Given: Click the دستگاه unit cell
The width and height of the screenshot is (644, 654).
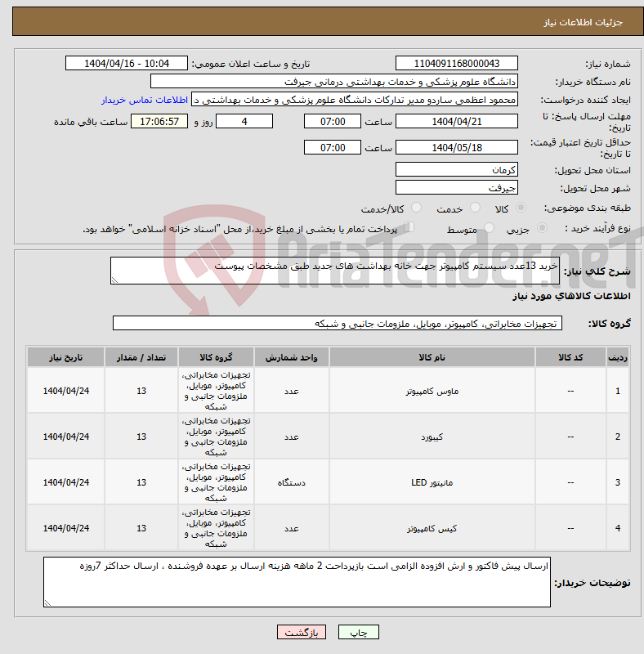Looking at the screenshot, I should tap(291, 482).
